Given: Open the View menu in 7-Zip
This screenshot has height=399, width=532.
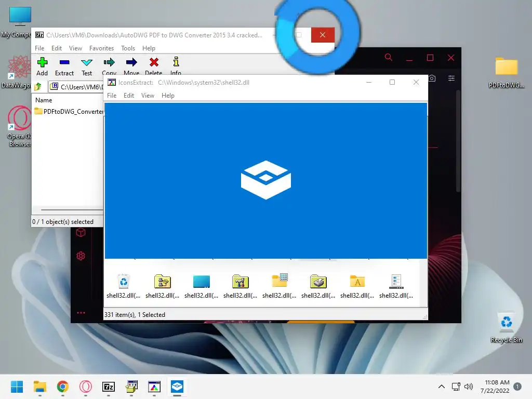Looking at the screenshot, I should click(x=75, y=48).
